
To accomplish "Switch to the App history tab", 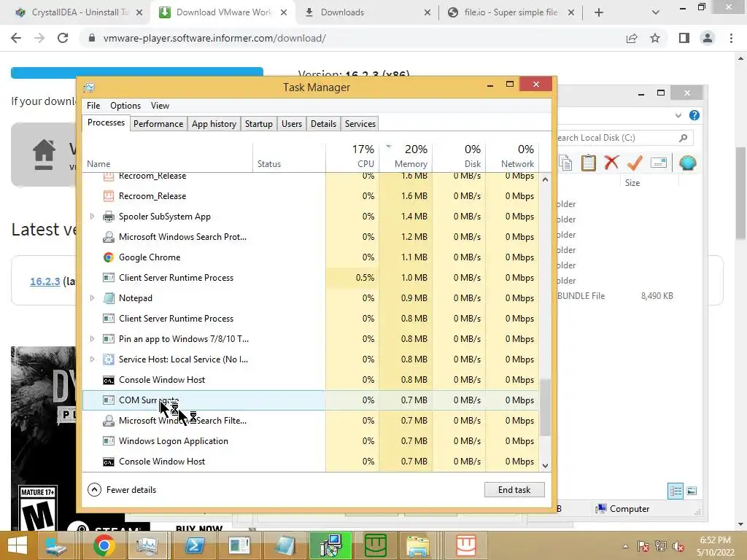I will coord(214,124).
